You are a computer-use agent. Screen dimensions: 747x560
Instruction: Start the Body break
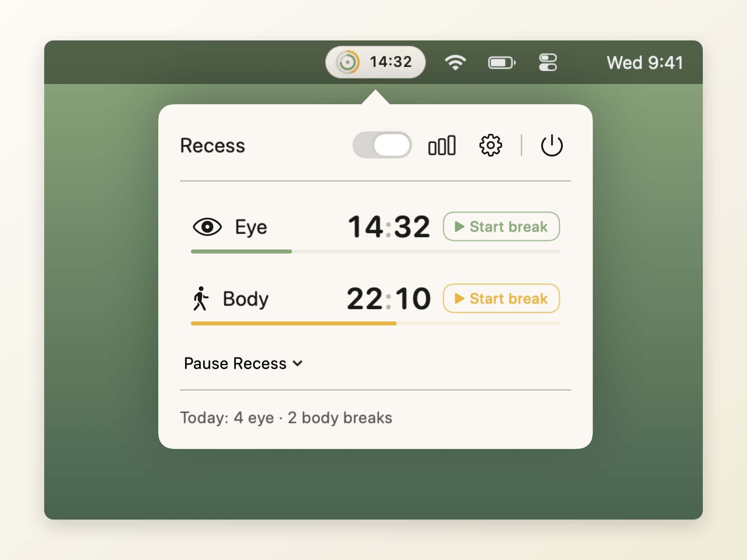click(501, 298)
